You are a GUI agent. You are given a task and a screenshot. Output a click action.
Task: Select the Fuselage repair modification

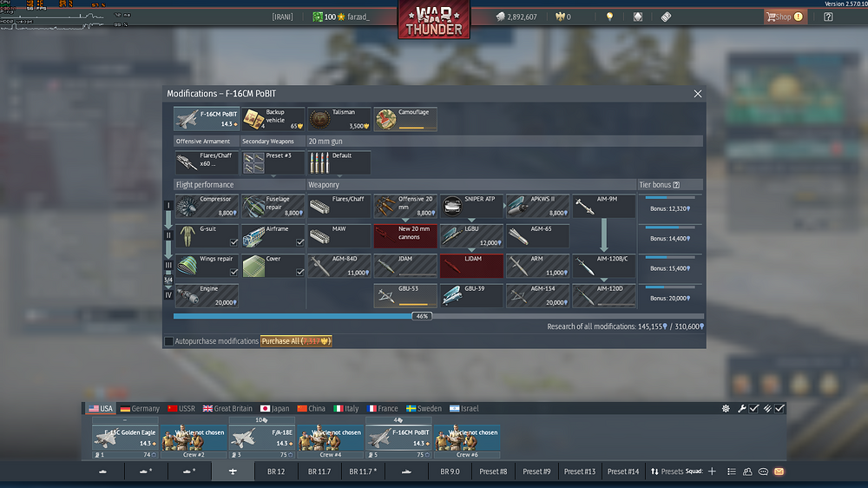click(273, 206)
